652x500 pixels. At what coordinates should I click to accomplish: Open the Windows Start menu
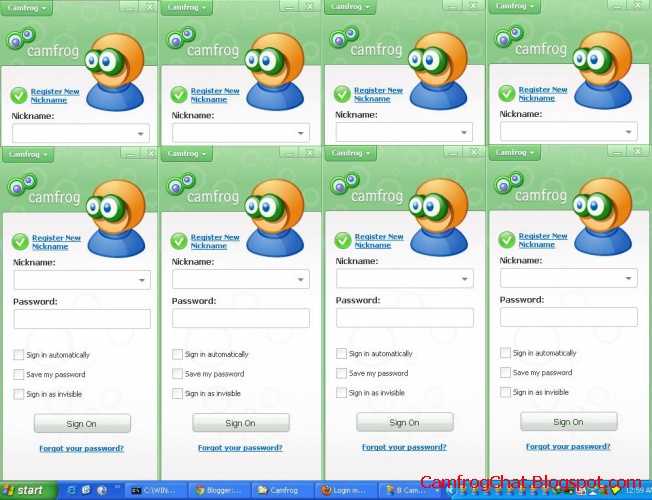[x=28, y=490]
